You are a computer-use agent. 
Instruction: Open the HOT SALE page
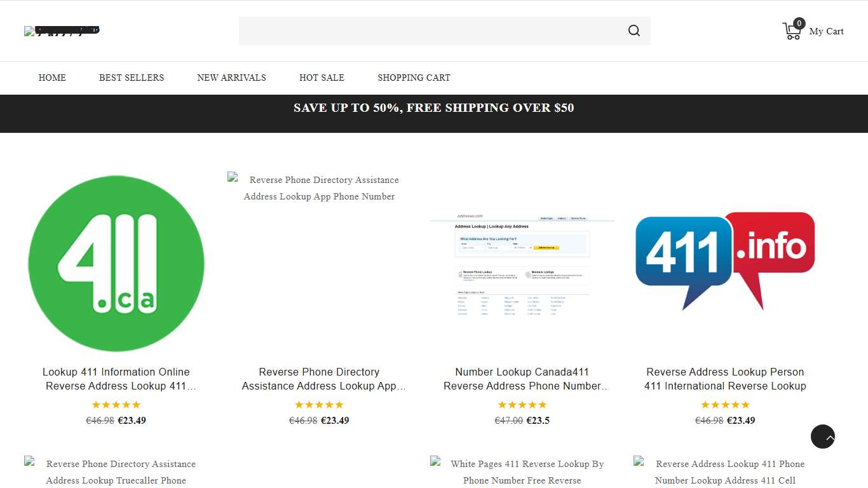coord(322,78)
